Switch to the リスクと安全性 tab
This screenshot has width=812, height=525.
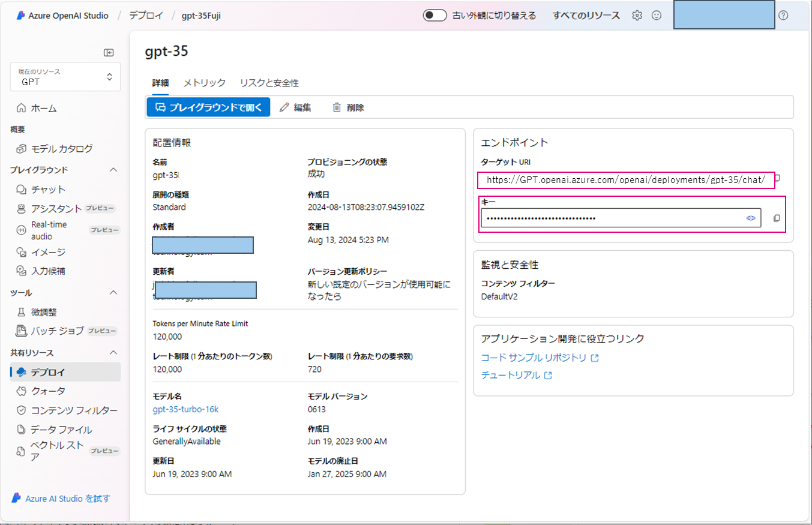tap(269, 83)
